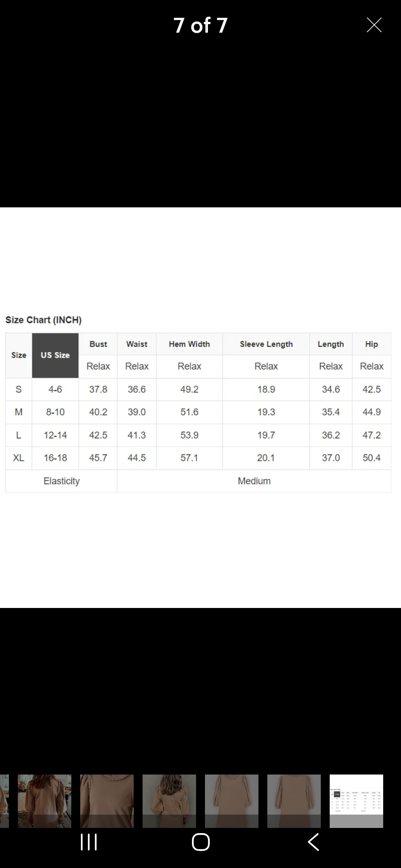The width and height of the screenshot is (401, 868).
Task: Tap the "Hem Width" column header
Action: tap(189, 344)
